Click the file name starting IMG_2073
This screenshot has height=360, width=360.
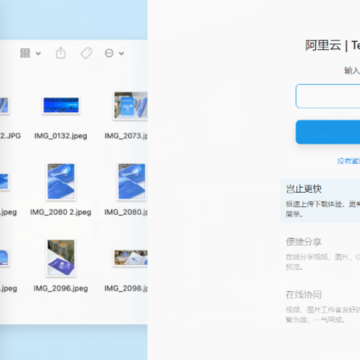pyautogui.click(x=126, y=136)
